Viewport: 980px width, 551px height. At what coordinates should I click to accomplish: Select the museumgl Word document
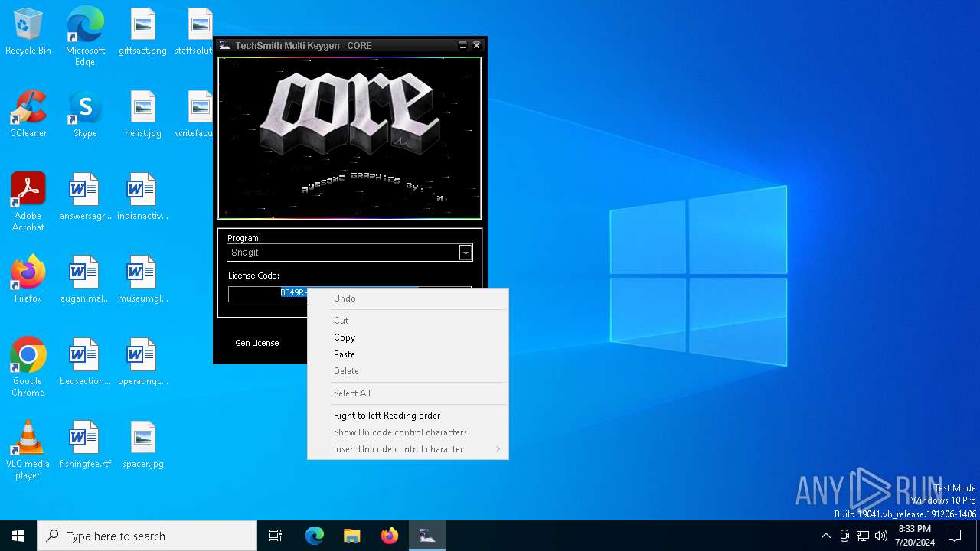click(x=142, y=279)
